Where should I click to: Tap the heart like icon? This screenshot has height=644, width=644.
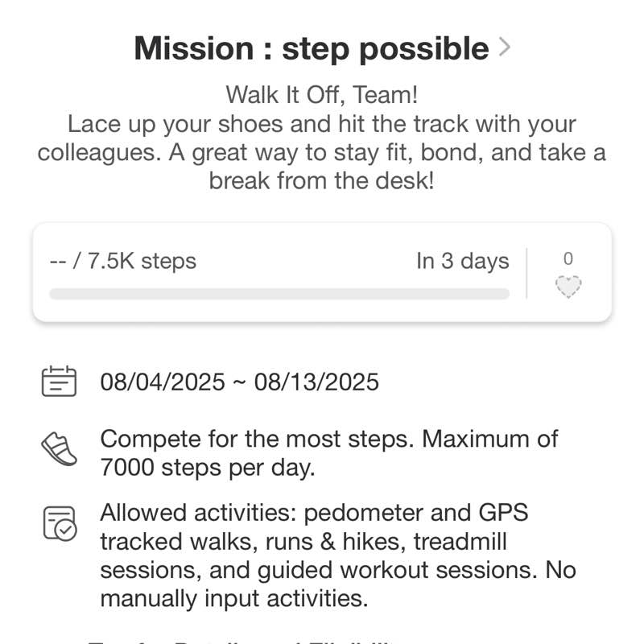point(568,287)
